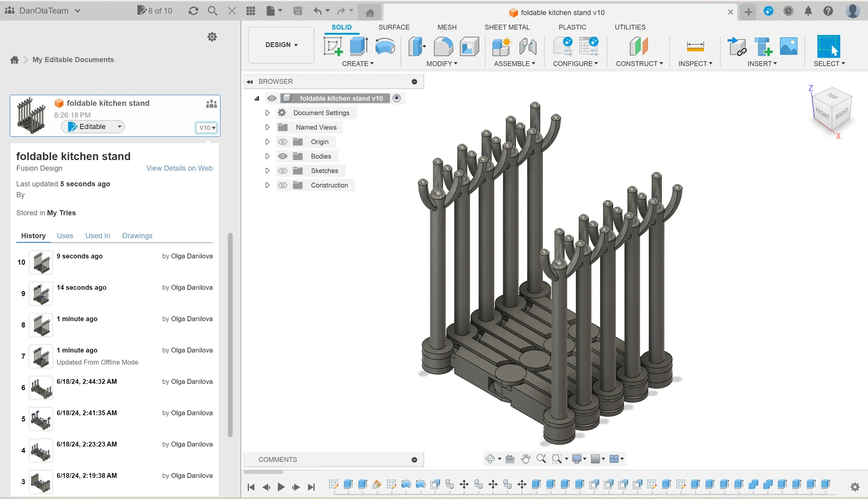Select the Measure tool icon
Image resolution: width=868 pixels, height=499 pixels.
(695, 46)
